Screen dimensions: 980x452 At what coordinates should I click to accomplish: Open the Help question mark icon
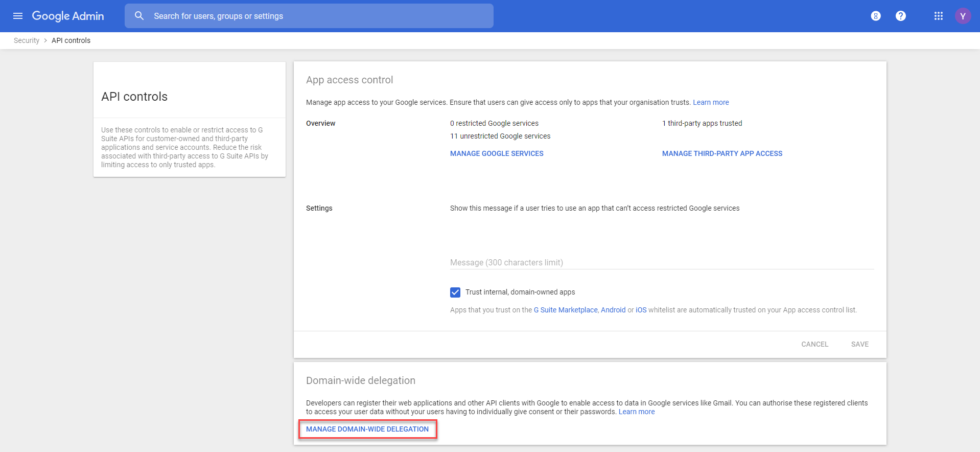(901, 16)
